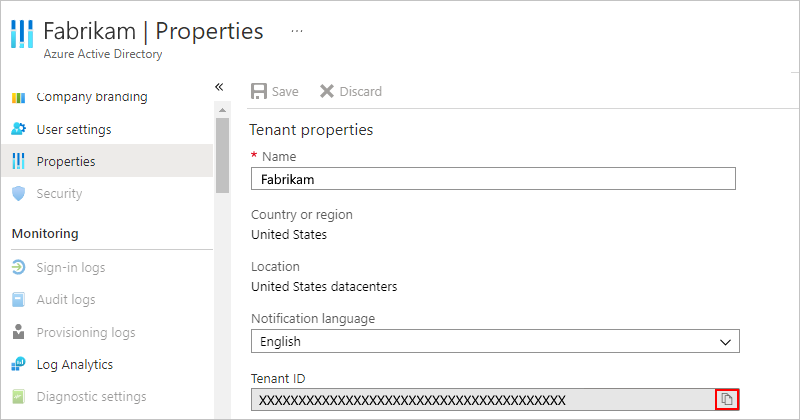Go to Diagnostic settings menu item
Screen dimensions: 800x420
pos(90,396)
